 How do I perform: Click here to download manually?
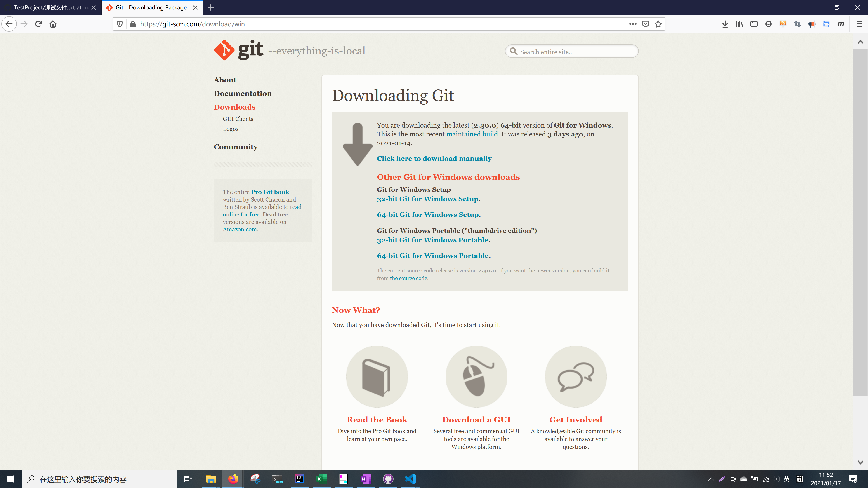(434, 158)
